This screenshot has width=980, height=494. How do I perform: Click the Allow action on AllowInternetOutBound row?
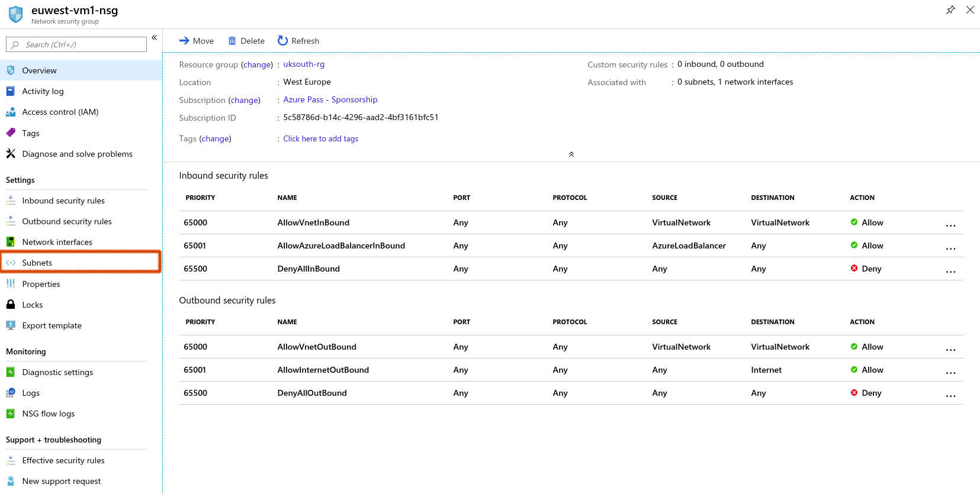click(867, 370)
